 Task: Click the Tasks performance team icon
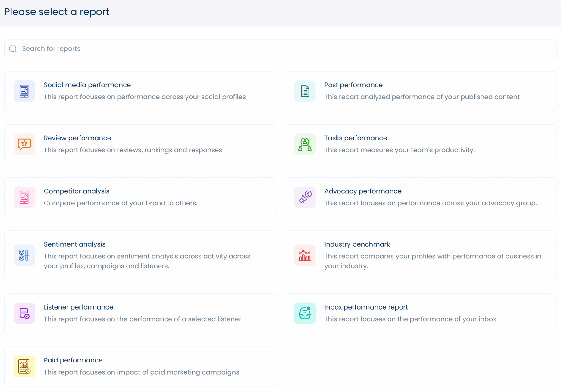tap(305, 144)
